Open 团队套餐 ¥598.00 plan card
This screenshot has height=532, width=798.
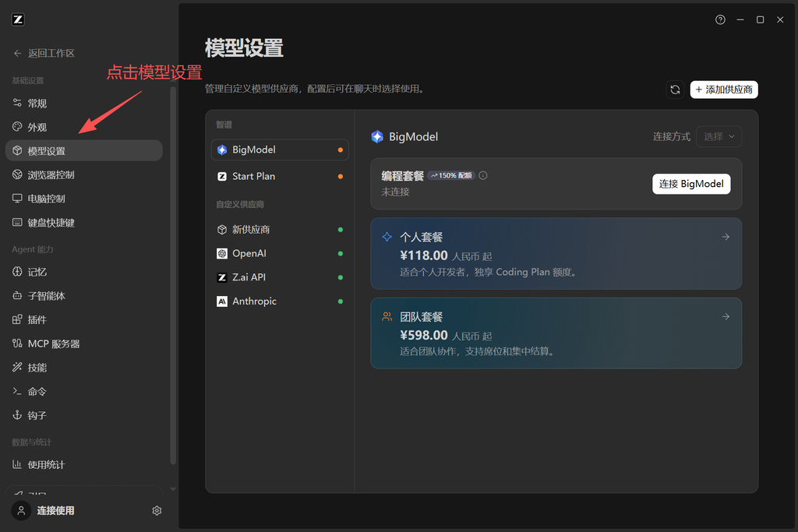coord(556,333)
